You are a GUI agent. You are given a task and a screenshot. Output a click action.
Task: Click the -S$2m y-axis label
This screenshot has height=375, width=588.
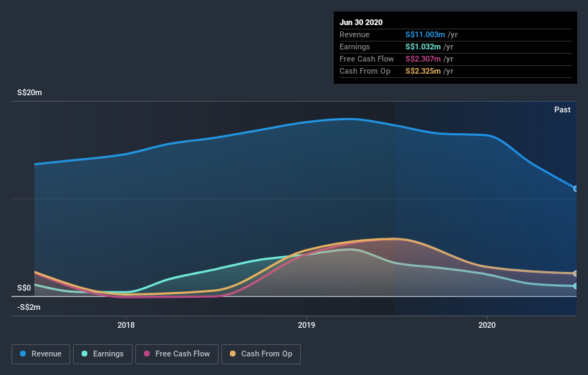click(x=29, y=307)
